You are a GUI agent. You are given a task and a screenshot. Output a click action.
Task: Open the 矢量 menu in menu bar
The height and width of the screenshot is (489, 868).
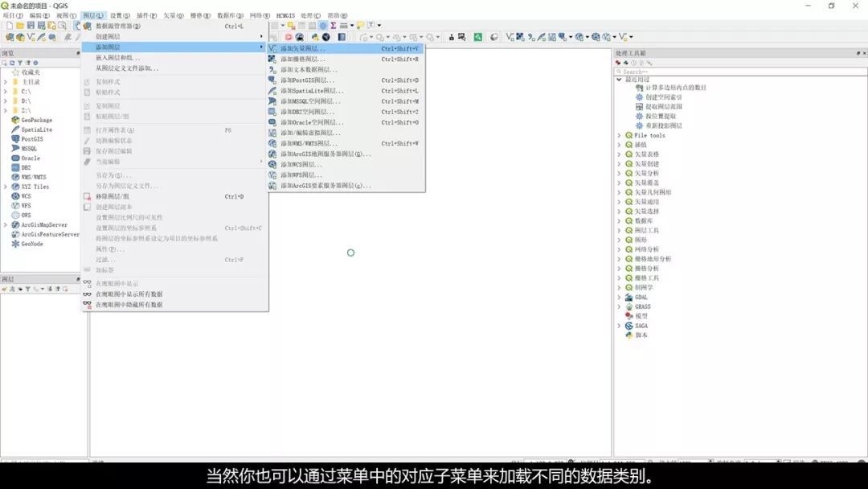coord(174,15)
